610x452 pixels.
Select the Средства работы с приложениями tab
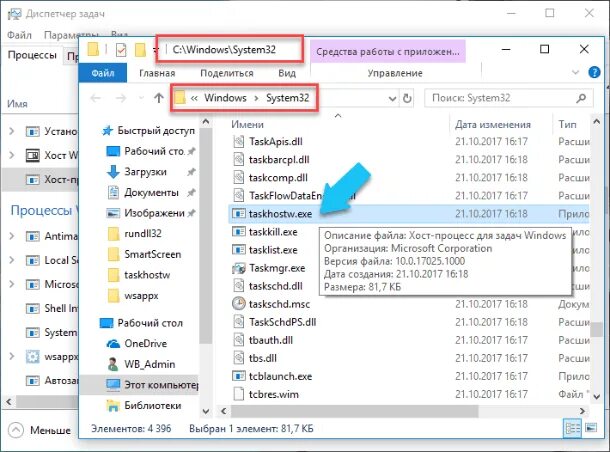click(388, 52)
